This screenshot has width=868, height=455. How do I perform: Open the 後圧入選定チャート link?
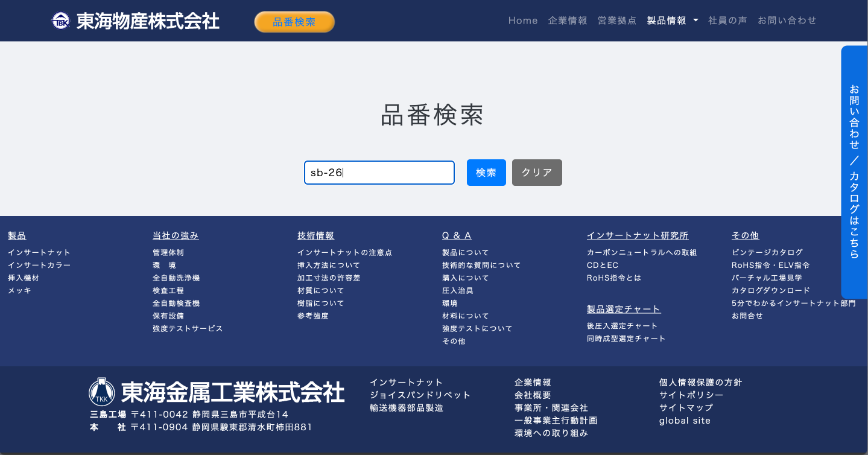pos(622,326)
